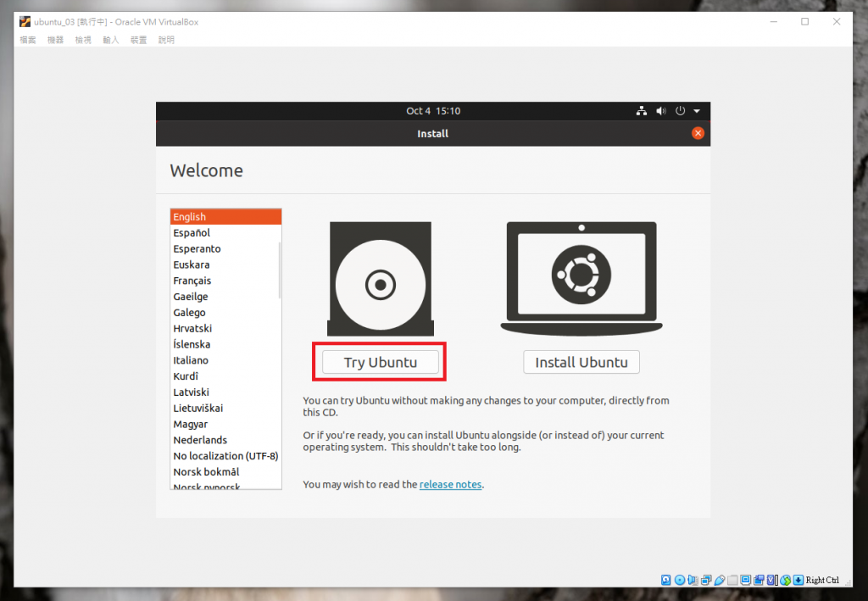868x601 pixels.
Task: Select Esperanto in the language list
Action: (x=225, y=249)
